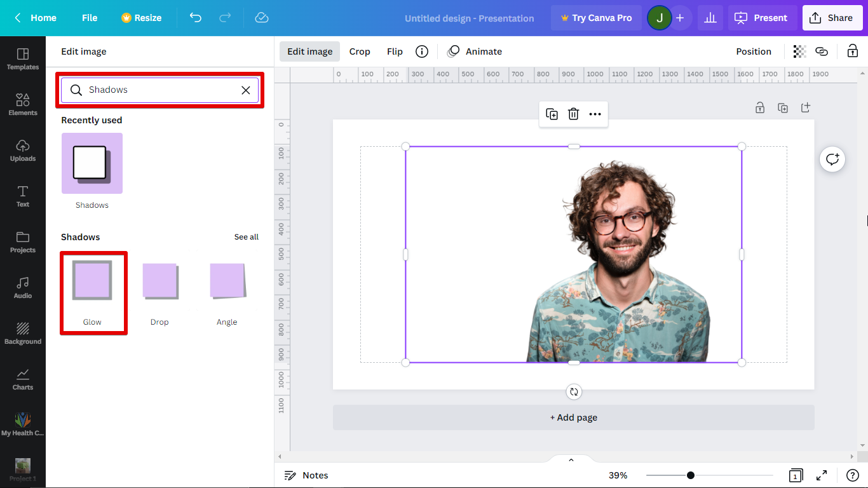This screenshot has height=488, width=868.
Task: Click the link icon in toolbar
Action: (822, 51)
